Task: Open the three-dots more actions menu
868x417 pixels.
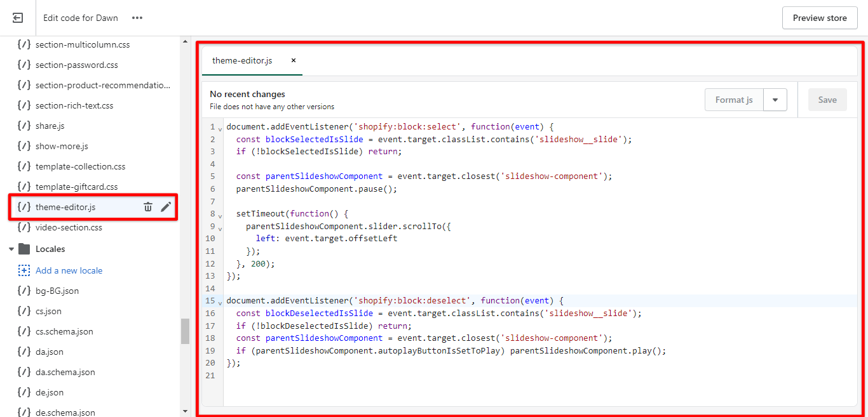Action: (137, 18)
